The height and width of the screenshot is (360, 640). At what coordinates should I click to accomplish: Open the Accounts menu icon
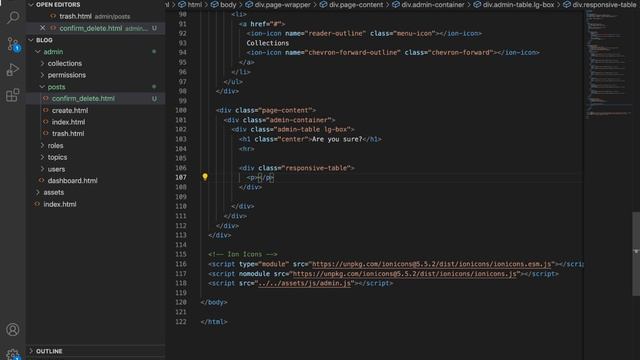(13, 329)
